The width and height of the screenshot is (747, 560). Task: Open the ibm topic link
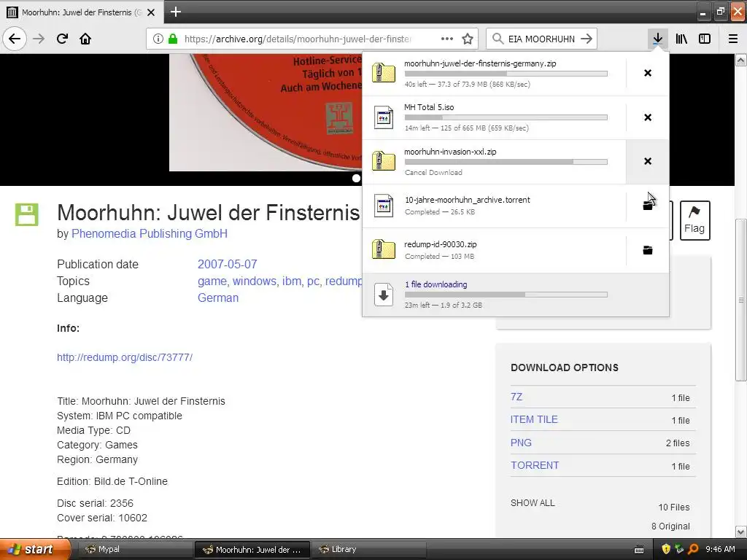point(292,281)
